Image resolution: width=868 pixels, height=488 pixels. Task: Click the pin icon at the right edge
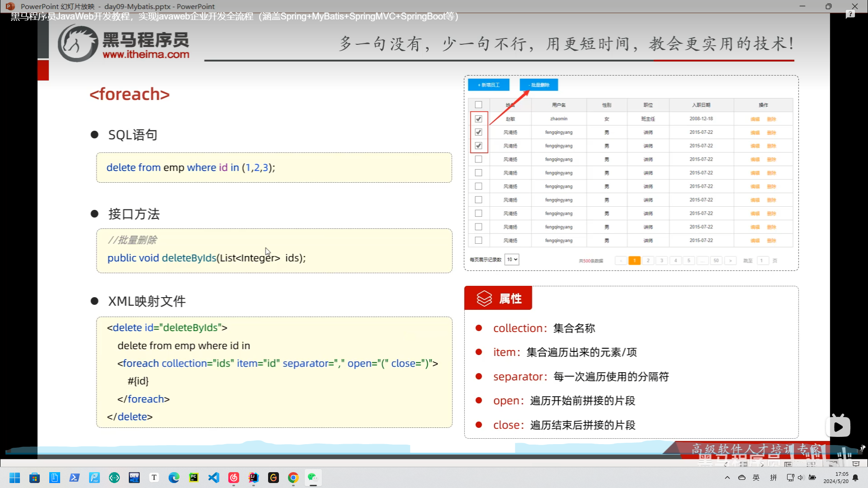pyautogui.click(x=863, y=448)
